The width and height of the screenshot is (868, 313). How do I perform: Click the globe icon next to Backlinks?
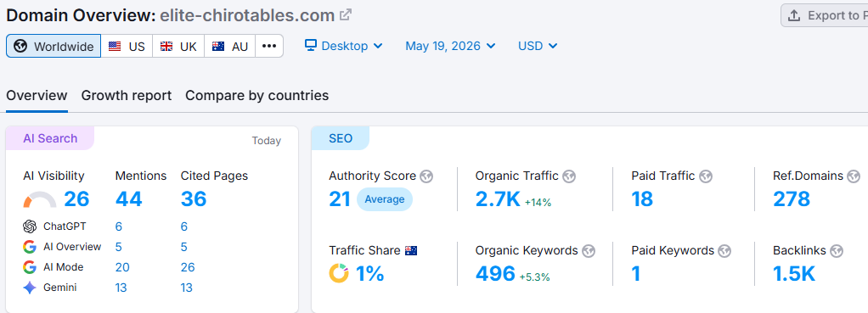837,251
